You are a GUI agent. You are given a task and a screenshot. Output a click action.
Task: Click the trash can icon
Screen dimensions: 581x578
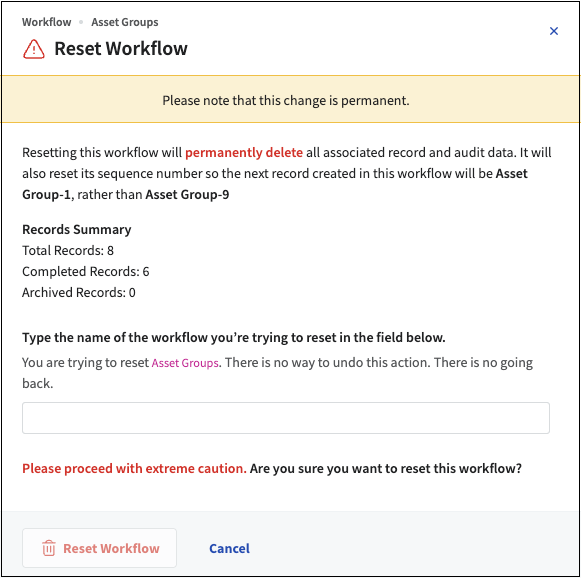[x=49, y=548]
